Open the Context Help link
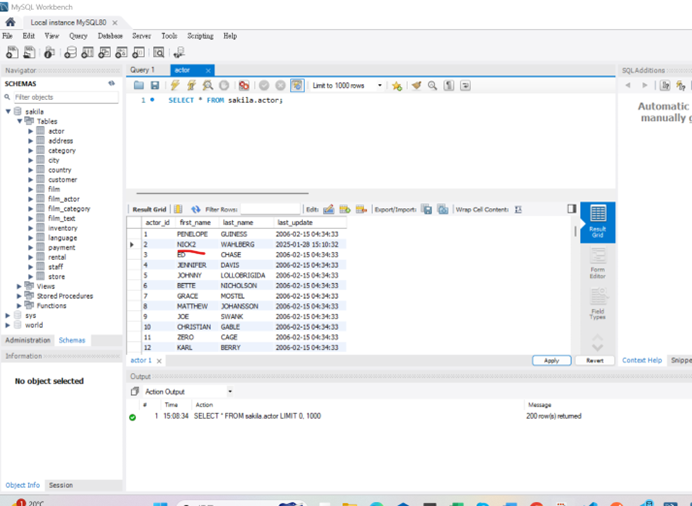 [642, 360]
